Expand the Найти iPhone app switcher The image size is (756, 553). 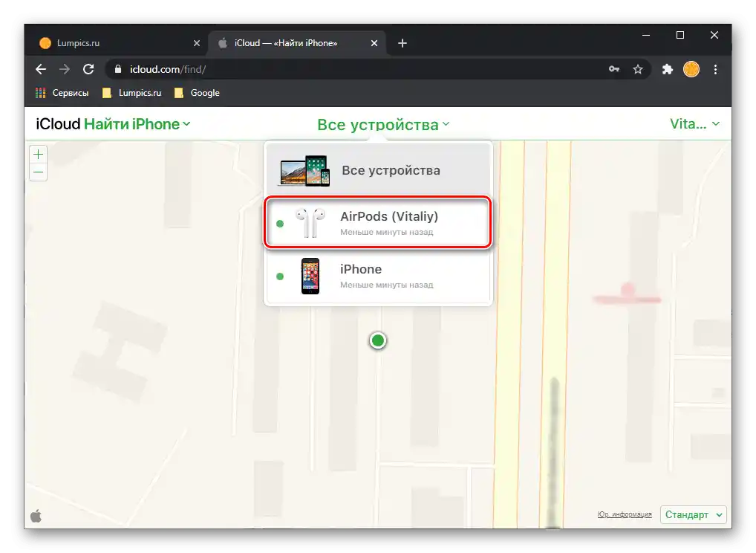tap(137, 124)
